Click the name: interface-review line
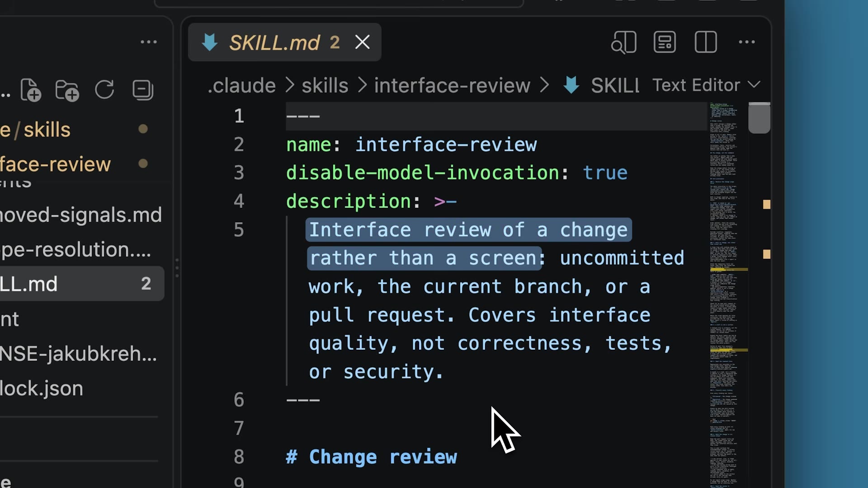 (411, 145)
